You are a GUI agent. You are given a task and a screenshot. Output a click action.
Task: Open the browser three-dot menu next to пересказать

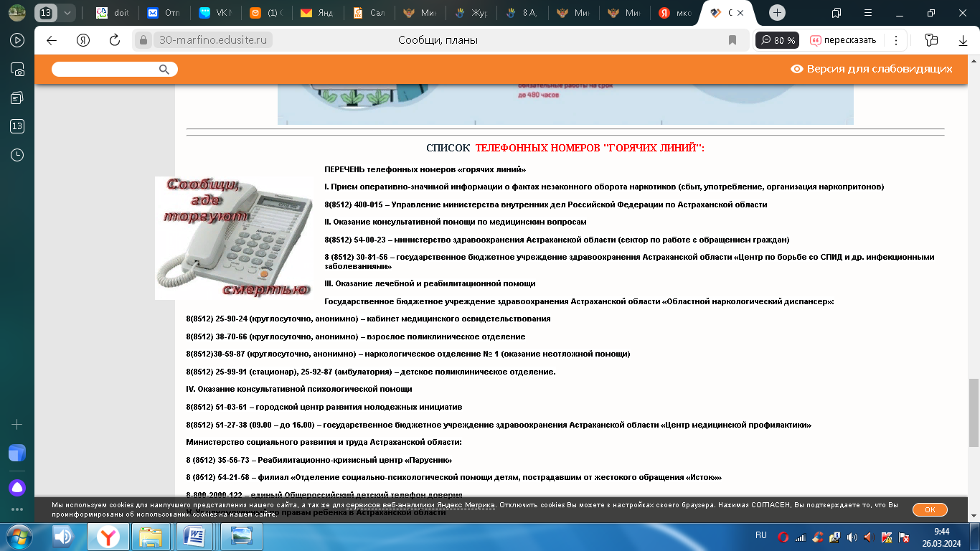tap(895, 40)
